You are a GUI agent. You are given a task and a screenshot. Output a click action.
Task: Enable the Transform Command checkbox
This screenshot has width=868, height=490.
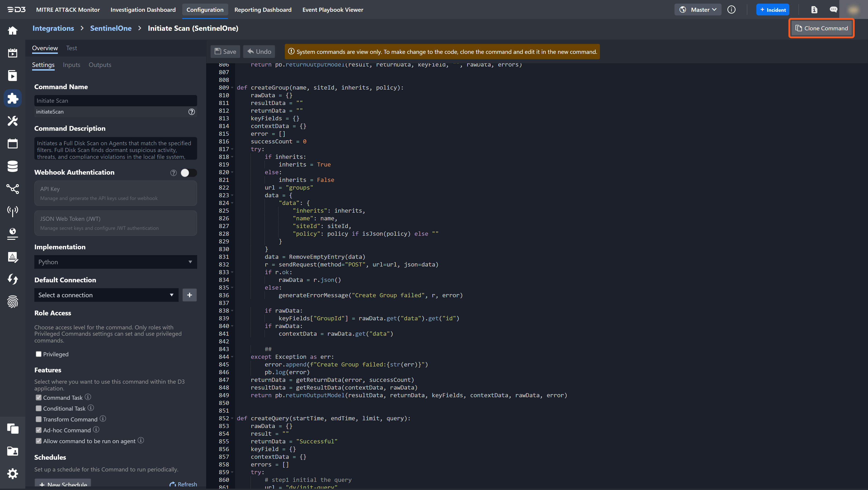point(39,419)
